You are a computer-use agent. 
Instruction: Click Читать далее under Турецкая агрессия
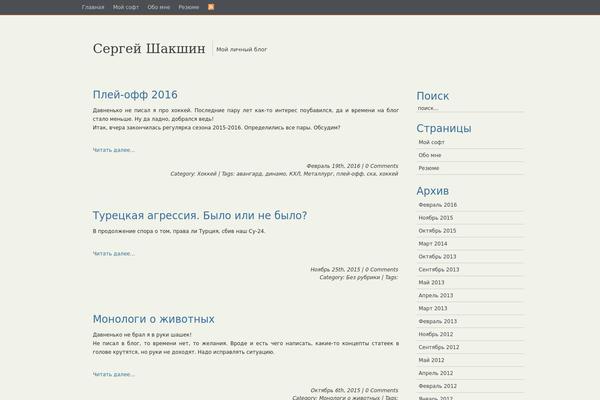tap(114, 253)
